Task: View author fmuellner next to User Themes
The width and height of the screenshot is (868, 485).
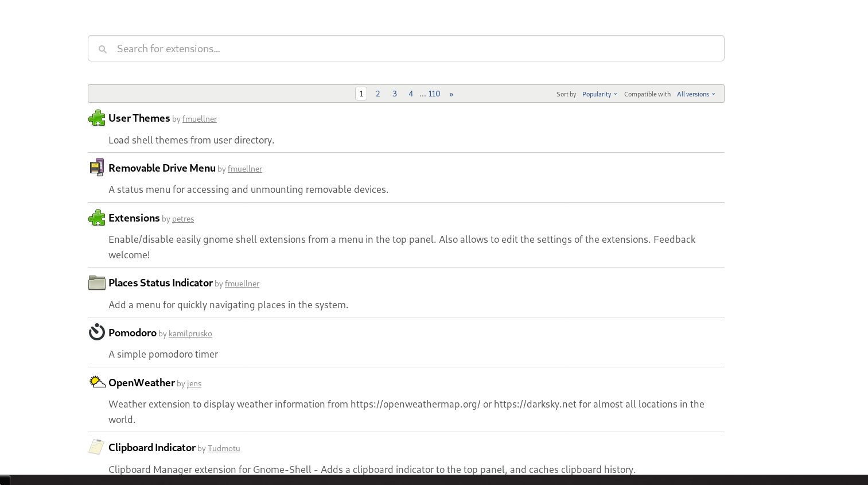Action: pos(200,119)
